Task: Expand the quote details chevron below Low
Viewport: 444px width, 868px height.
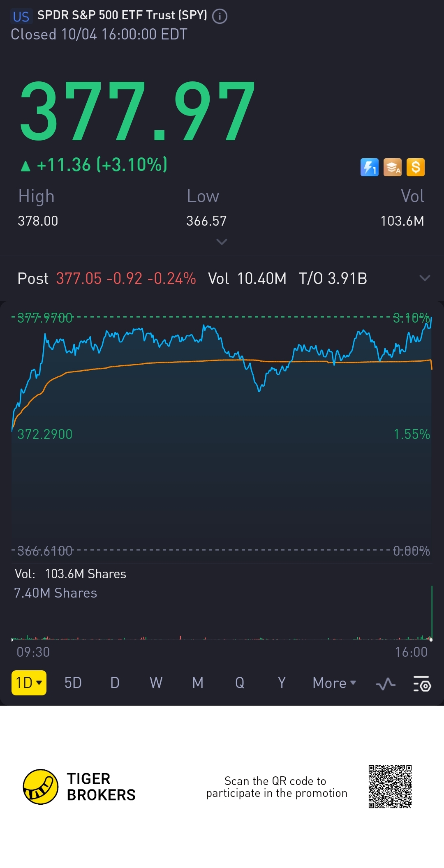Action: (222, 242)
